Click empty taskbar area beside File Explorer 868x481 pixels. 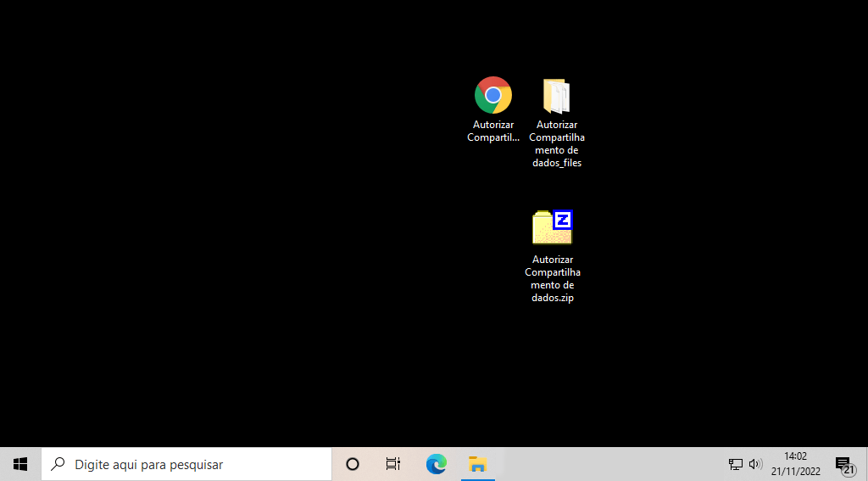point(610,464)
